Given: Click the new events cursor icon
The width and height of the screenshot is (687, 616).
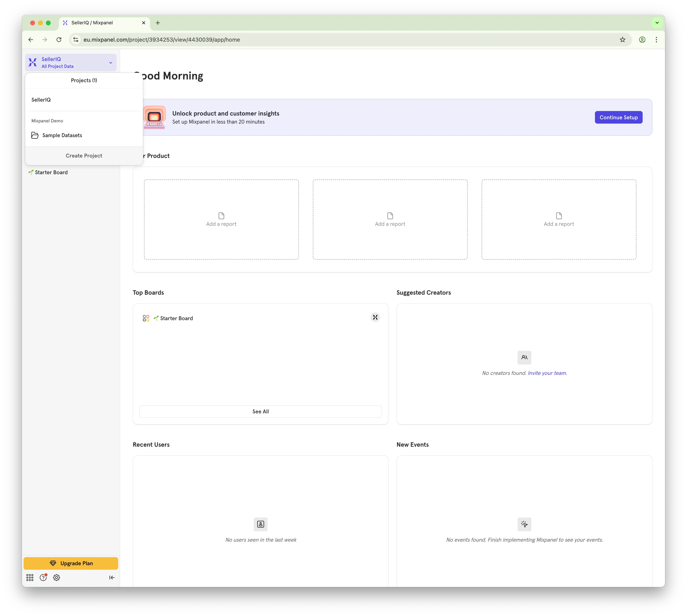Looking at the screenshot, I should pyautogui.click(x=524, y=524).
